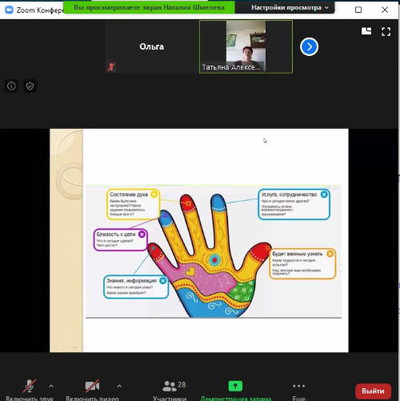
Task: Select Татьяна Алексе... video thumbnail
Action: pos(246,47)
